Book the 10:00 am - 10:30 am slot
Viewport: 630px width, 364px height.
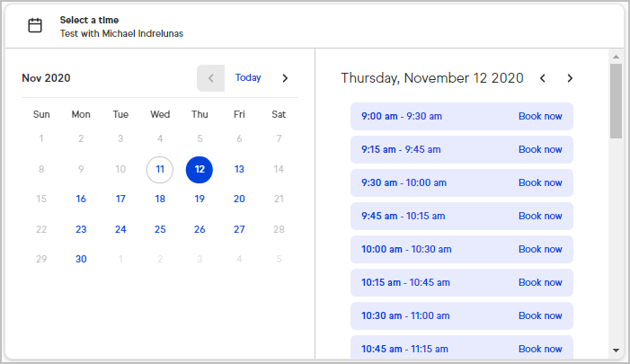[x=540, y=249]
